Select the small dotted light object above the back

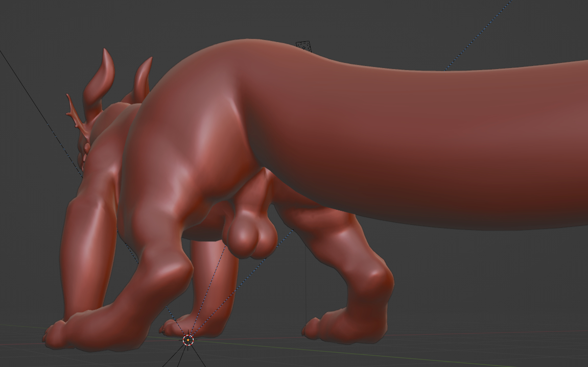(303, 46)
